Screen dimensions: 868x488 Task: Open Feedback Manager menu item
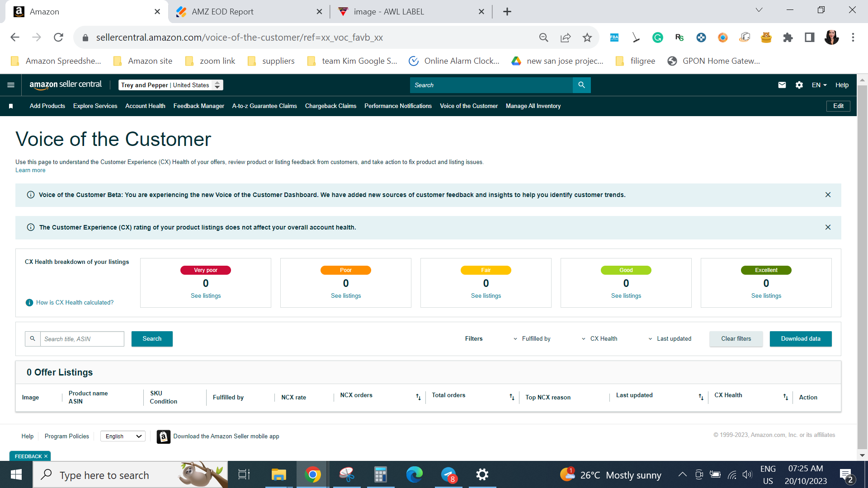click(199, 106)
